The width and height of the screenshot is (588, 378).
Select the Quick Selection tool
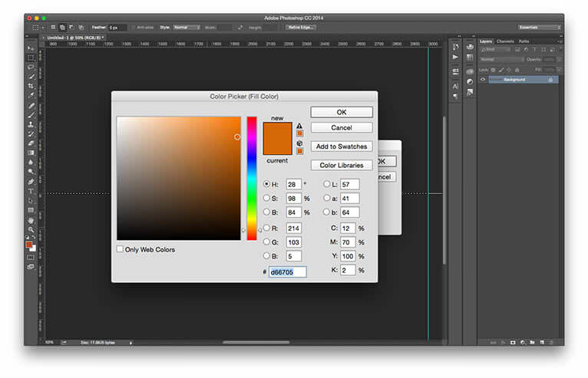31,77
